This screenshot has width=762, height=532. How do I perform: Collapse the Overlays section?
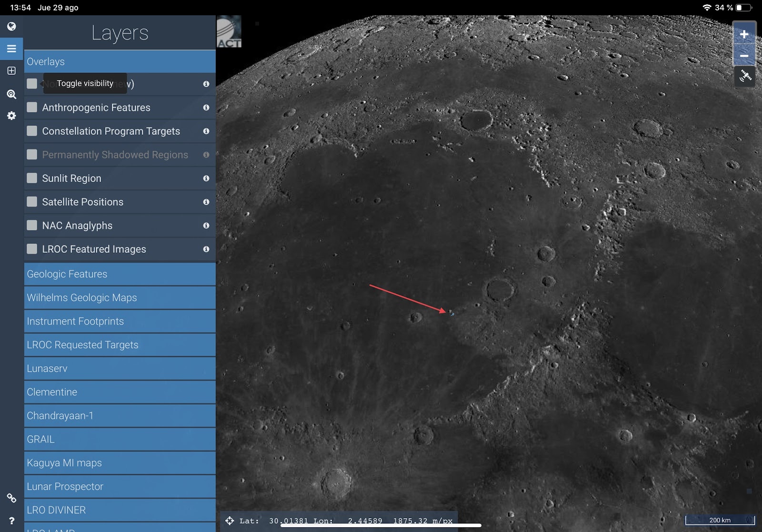tap(120, 61)
